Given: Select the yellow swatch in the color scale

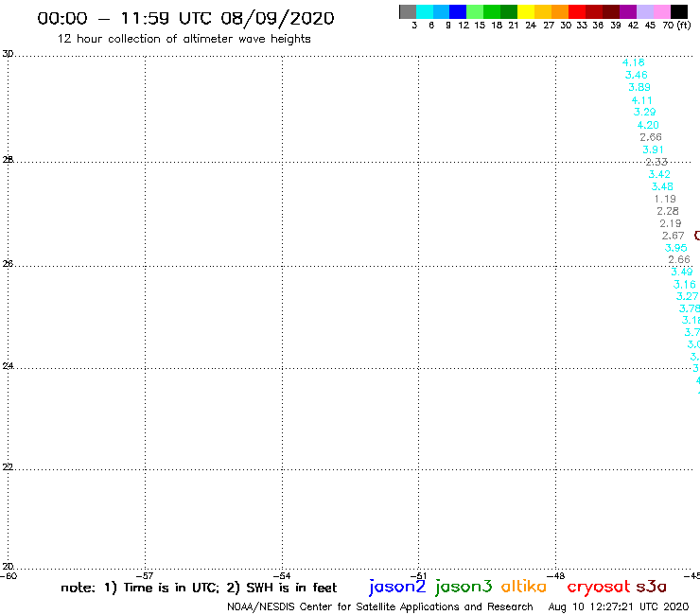Looking at the screenshot, I should point(526,11).
